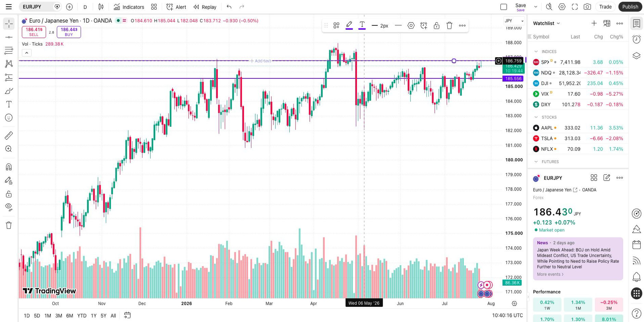Open the Watchlist name dropdown
644x322 pixels.
(x=546, y=23)
